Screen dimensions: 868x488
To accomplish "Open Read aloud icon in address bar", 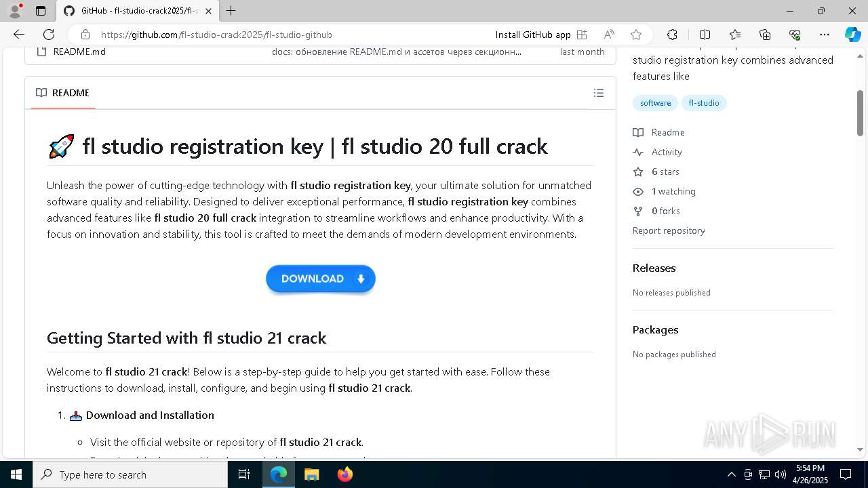I will (x=609, y=35).
